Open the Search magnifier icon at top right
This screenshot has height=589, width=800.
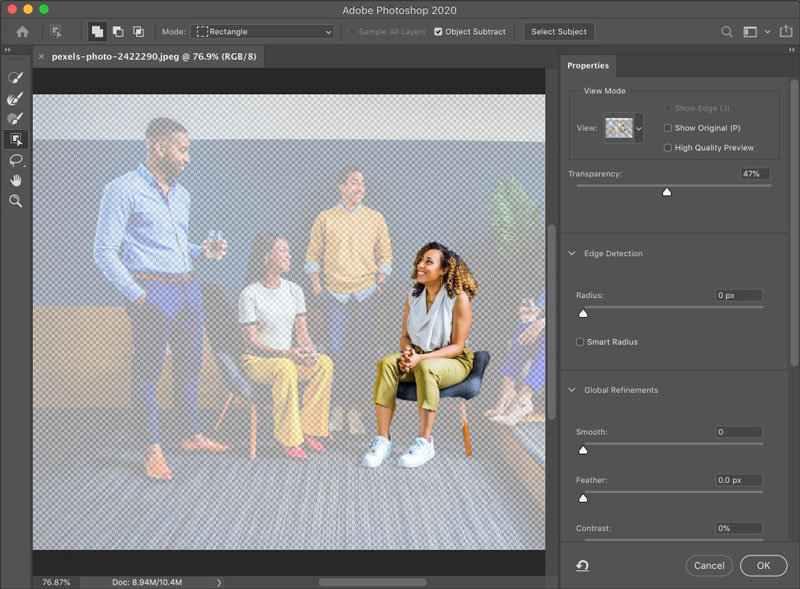click(x=727, y=32)
